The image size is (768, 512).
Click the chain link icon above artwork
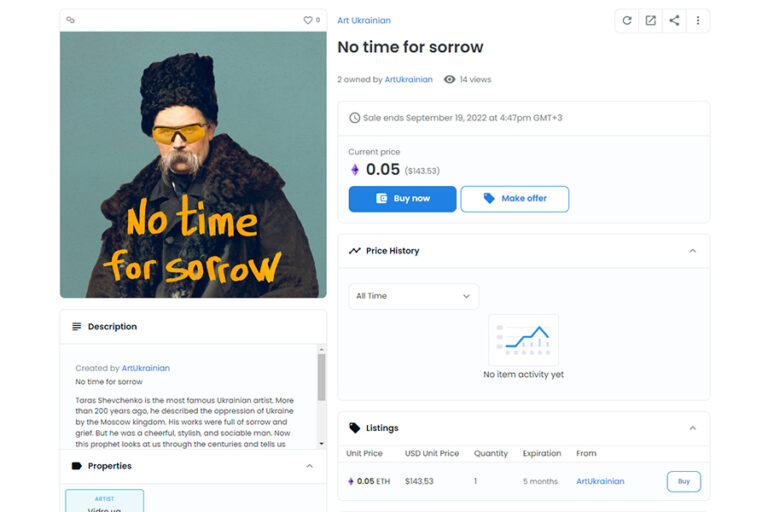click(71, 20)
